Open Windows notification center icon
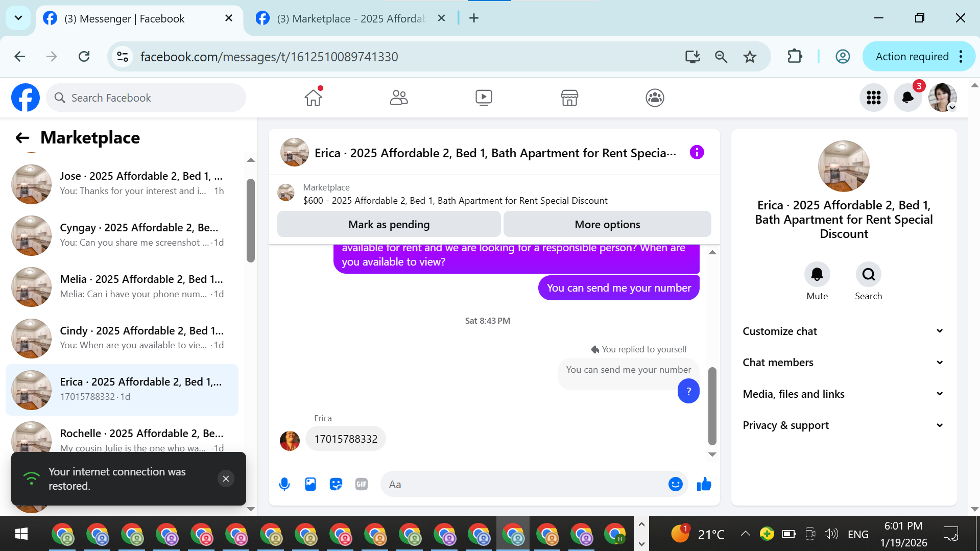This screenshot has width=980, height=551. click(951, 534)
